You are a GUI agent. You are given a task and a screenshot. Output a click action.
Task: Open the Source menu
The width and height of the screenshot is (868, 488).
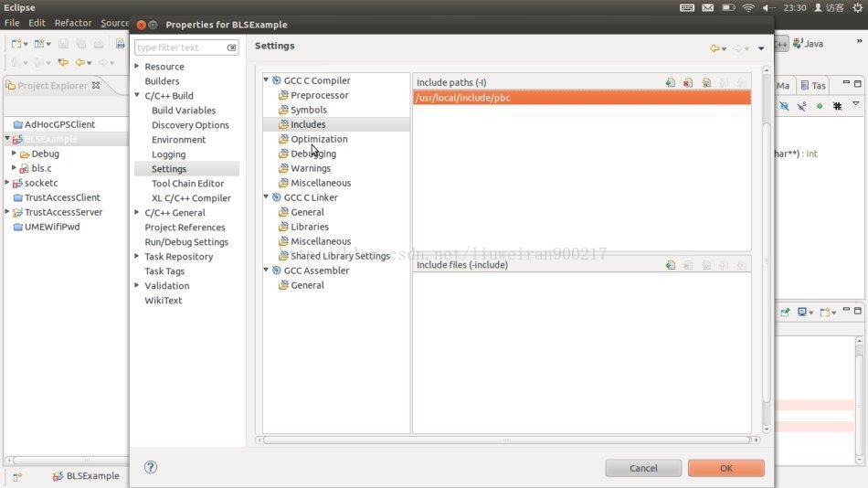click(x=114, y=23)
